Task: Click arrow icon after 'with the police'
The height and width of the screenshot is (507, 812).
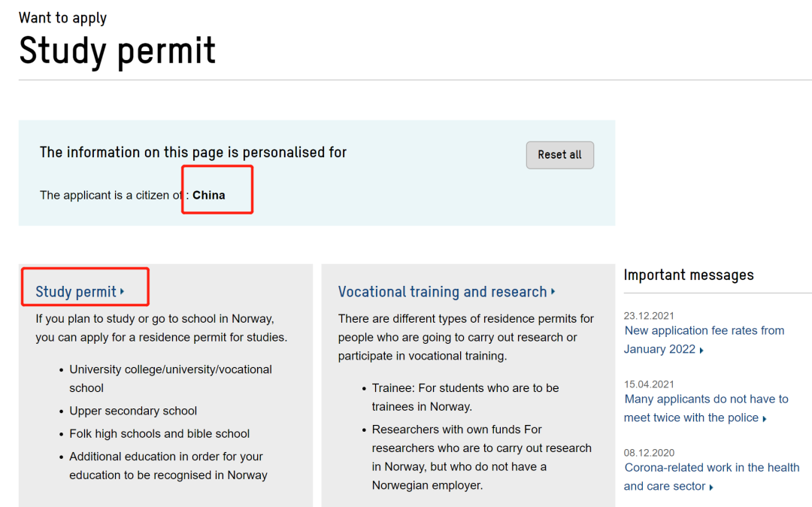Action: click(x=765, y=419)
